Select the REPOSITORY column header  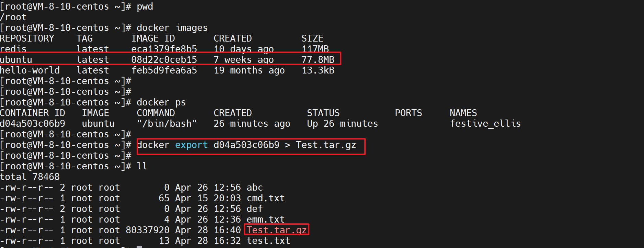27,38
